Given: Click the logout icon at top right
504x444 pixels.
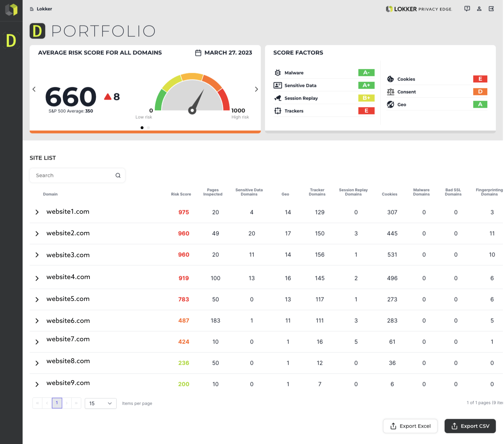Looking at the screenshot, I should pyautogui.click(x=491, y=8).
